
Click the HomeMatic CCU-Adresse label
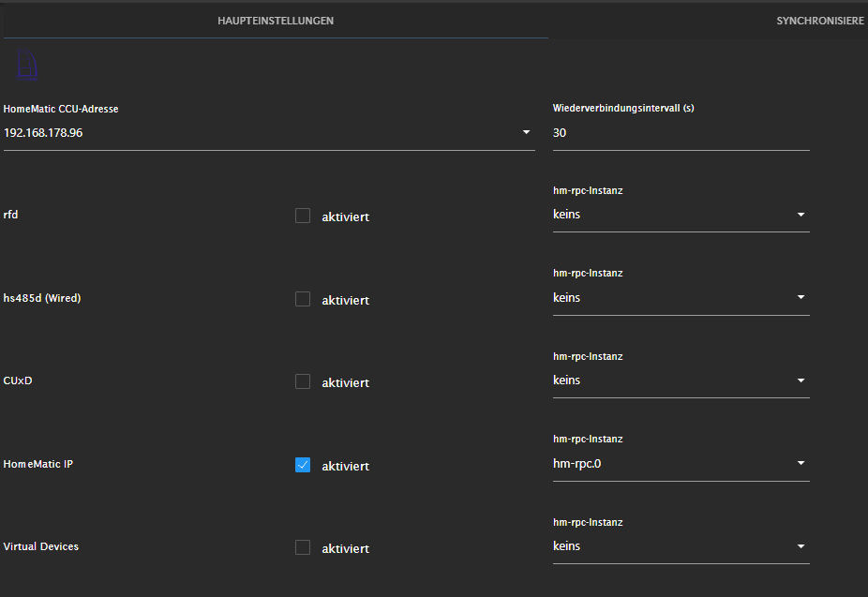tap(61, 109)
